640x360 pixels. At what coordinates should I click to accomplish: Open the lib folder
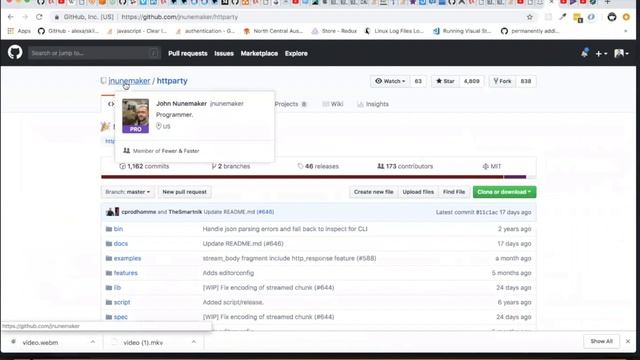118,288
